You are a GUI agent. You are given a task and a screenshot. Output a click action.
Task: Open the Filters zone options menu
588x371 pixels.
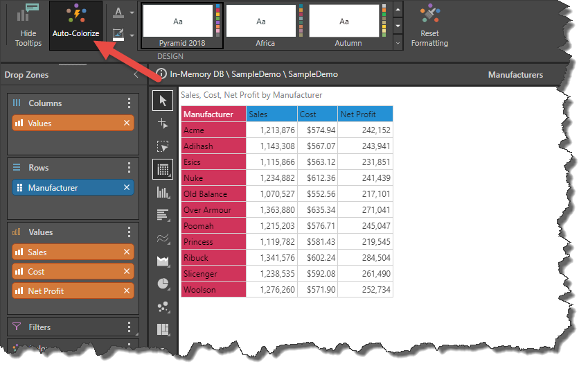click(x=129, y=327)
